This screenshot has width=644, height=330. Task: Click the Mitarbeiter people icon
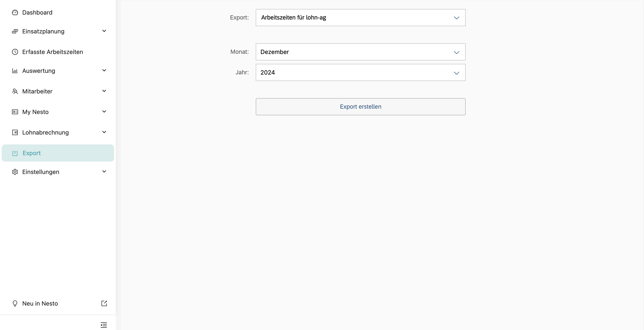(15, 91)
